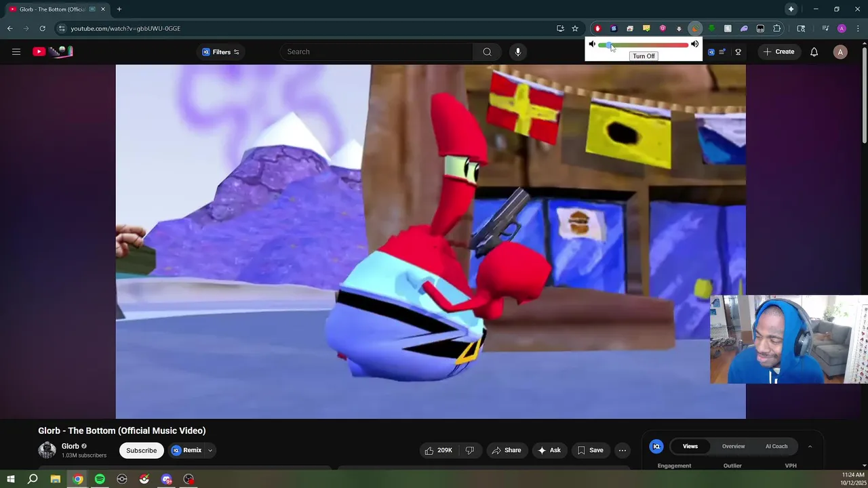Screen dimensions: 868x488
Task: Start voice search with the microphone
Action: tap(518, 52)
